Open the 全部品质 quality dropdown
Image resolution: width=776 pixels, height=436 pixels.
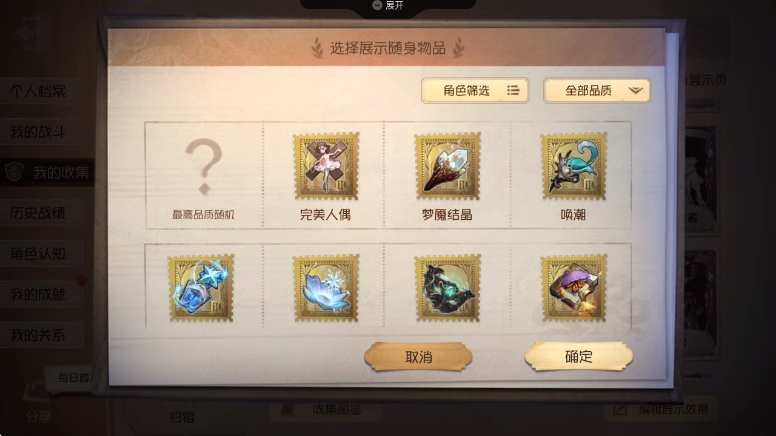597,91
